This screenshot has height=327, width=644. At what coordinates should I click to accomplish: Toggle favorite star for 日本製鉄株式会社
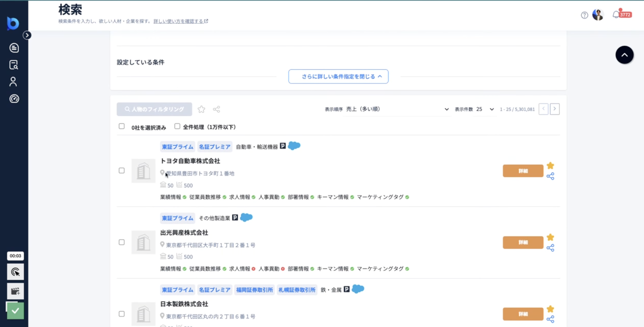coord(550,309)
